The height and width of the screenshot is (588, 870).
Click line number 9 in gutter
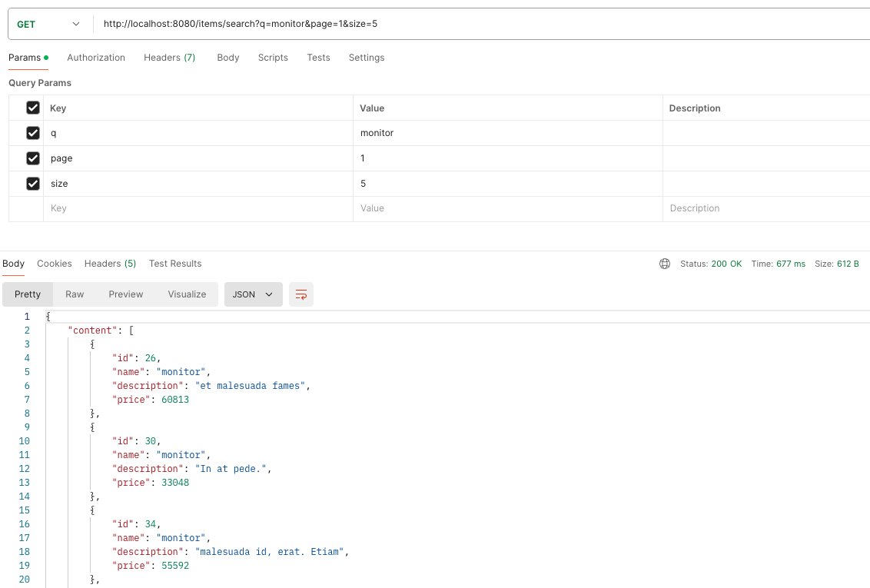point(27,427)
